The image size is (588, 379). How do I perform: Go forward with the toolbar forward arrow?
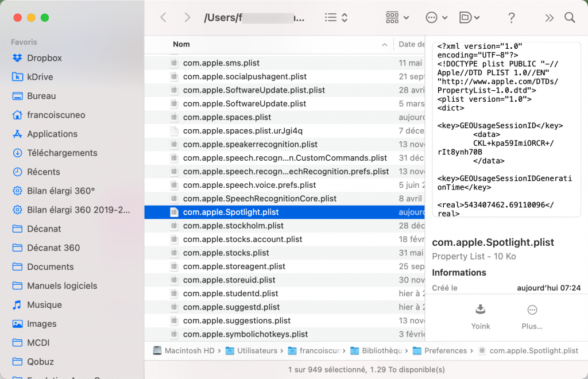[x=187, y=17]
